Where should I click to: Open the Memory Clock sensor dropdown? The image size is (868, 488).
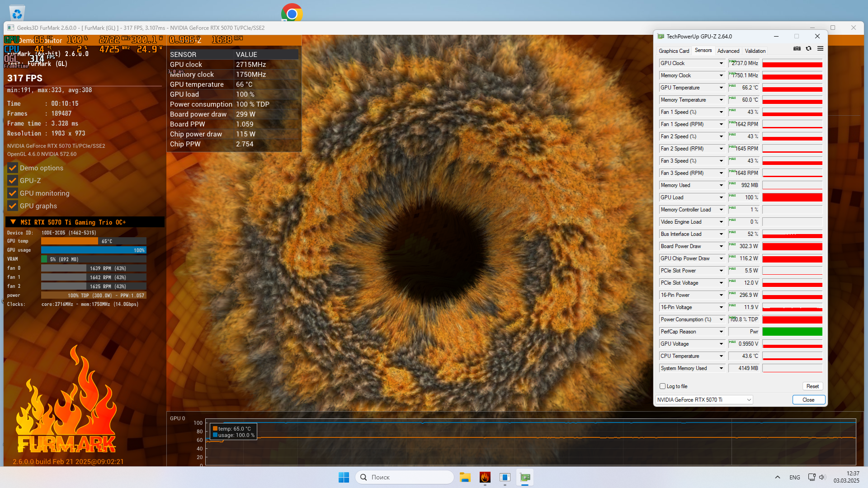tap(721, 75)
